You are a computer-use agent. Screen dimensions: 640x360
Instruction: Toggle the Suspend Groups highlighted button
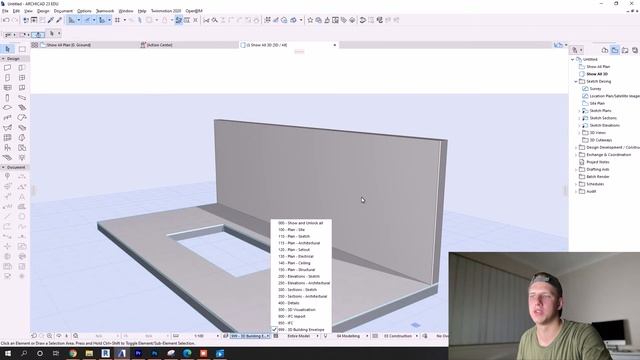pos(178,20)
